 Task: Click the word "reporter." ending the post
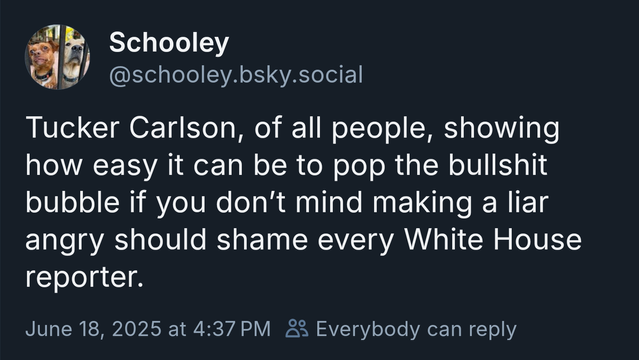tap(85, 278)
